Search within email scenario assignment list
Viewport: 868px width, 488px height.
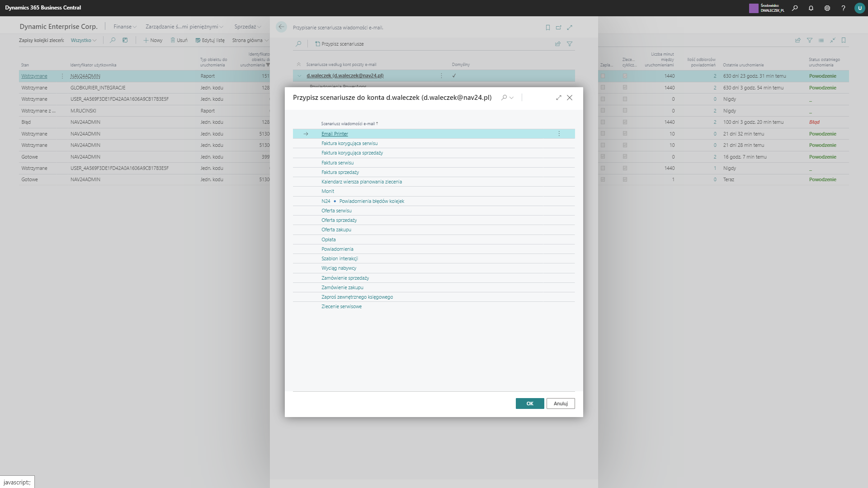[298, 44]
